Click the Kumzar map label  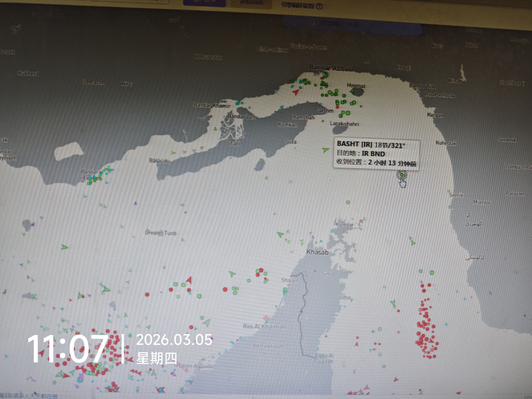(x=345, y=224)
